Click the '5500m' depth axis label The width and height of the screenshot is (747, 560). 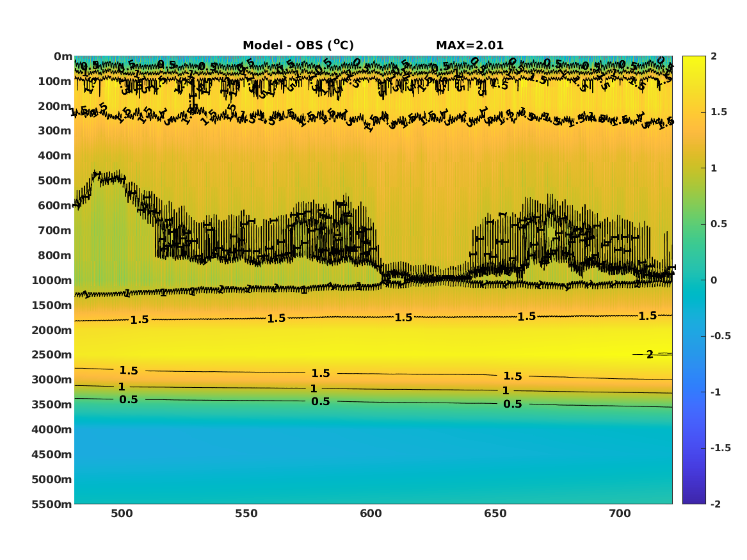(x=52, y=504)
